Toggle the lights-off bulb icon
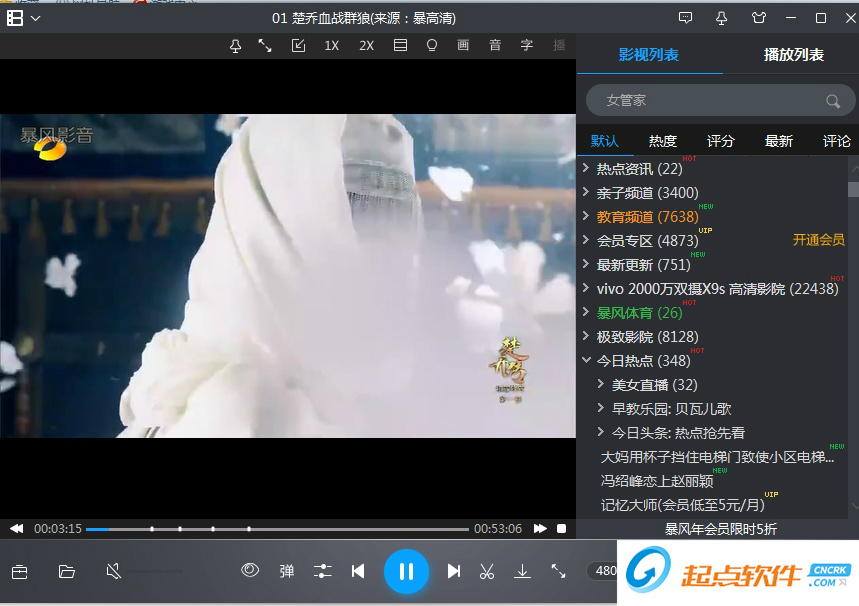Screen dimensions: 859x606 [432, 45]
